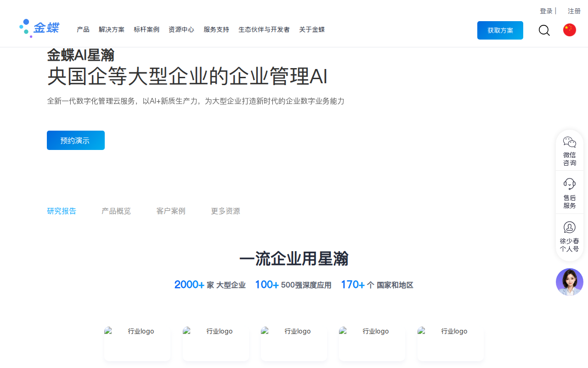Click the last 行业logo card
This screenshot has height=368, width=588.
[451, 344]
